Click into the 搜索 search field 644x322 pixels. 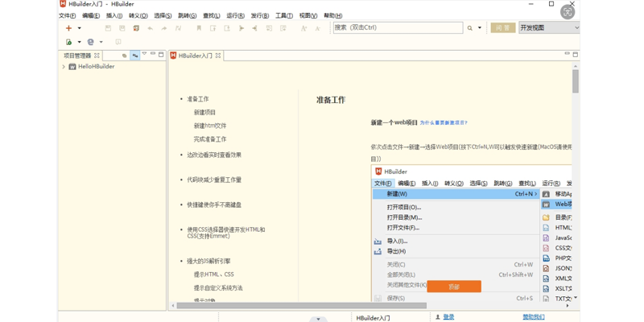pyautogui.click(x=397, y=27)
